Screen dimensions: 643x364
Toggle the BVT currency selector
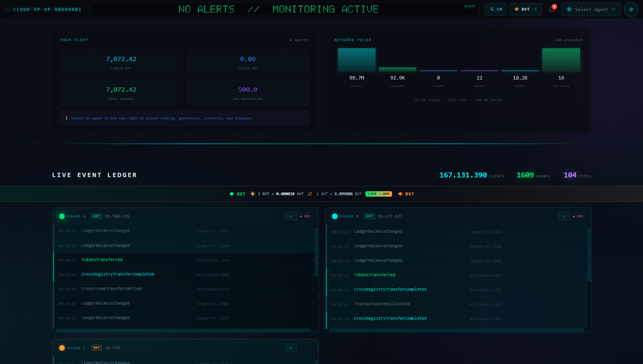526,9
